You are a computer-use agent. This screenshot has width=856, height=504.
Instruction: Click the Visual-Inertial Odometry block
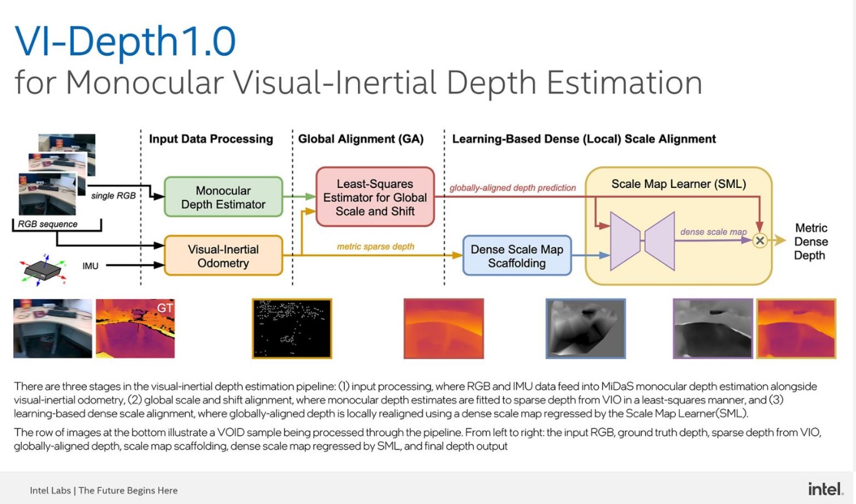pos(223,256)
